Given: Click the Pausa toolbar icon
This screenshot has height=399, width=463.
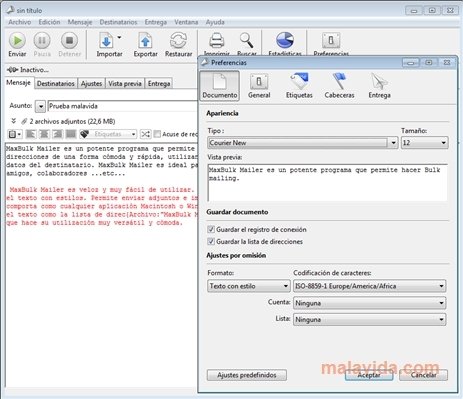Looking at the screenshot, I should point(42,41).
